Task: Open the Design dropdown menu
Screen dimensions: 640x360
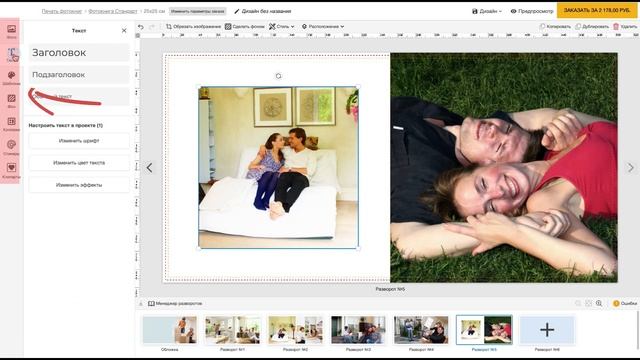Action: 487,11
